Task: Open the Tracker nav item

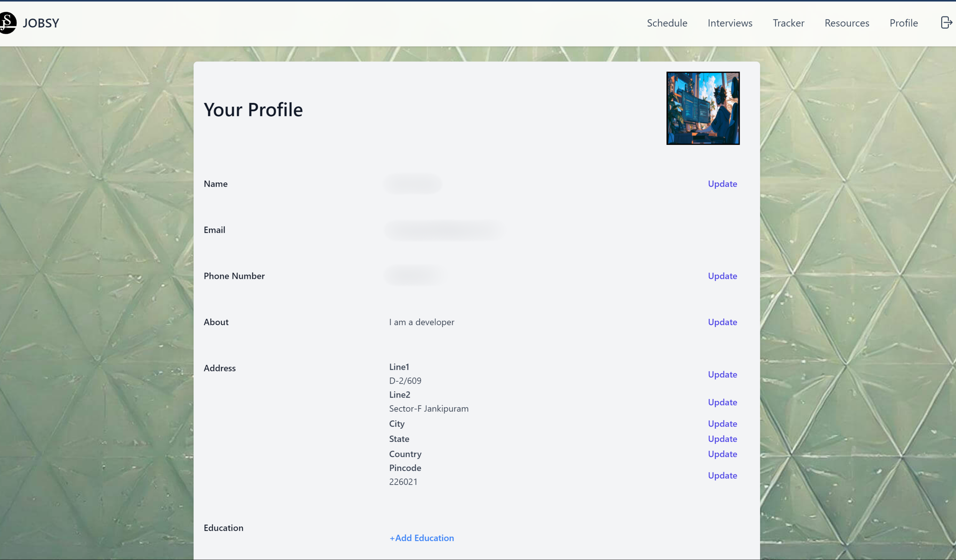Action: pos(788,23)
